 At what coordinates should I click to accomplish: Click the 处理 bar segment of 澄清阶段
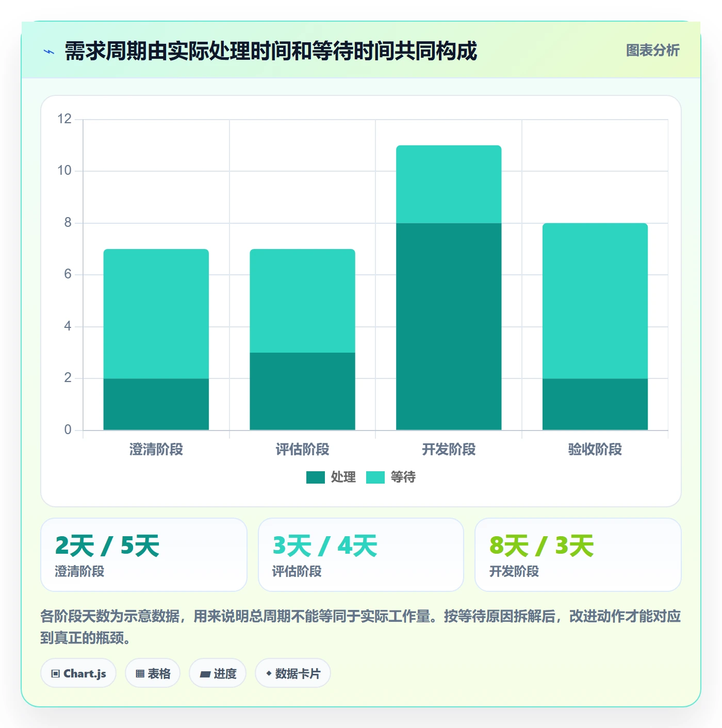coord(156,404)
